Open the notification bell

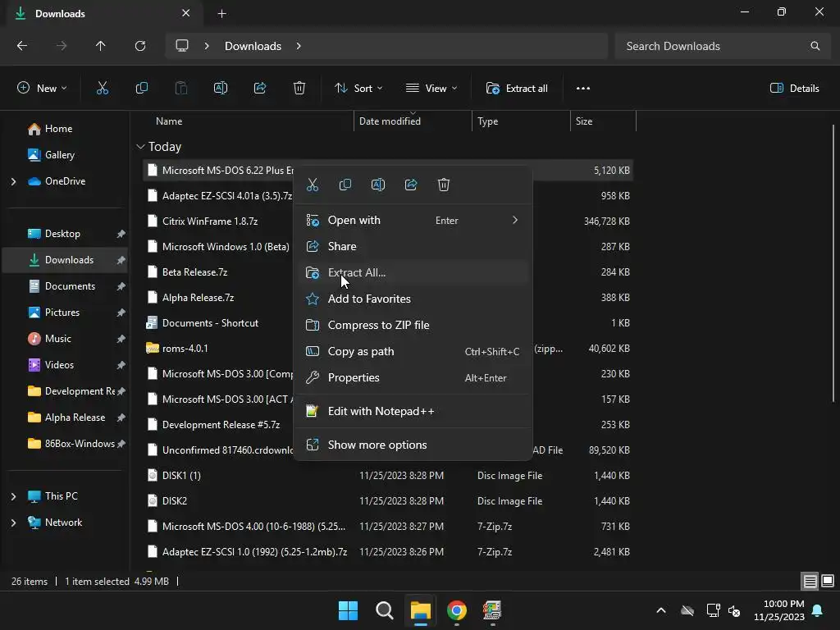click(x=818, y=610)
